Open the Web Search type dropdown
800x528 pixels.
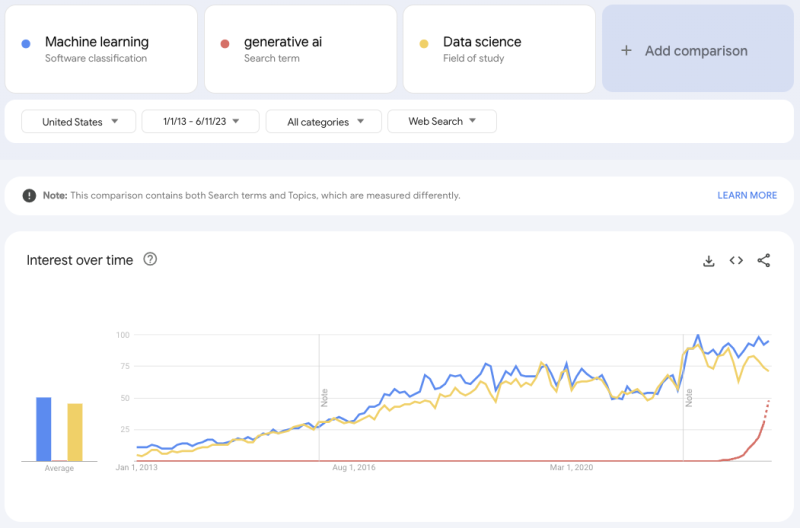(x=441, y=122)
